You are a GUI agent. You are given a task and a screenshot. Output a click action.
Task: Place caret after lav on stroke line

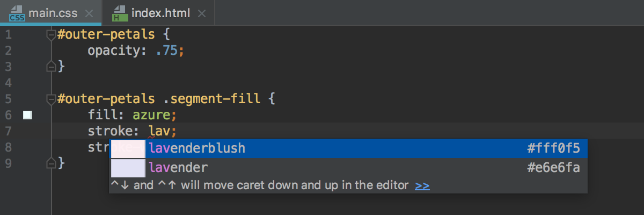(171, 131)
